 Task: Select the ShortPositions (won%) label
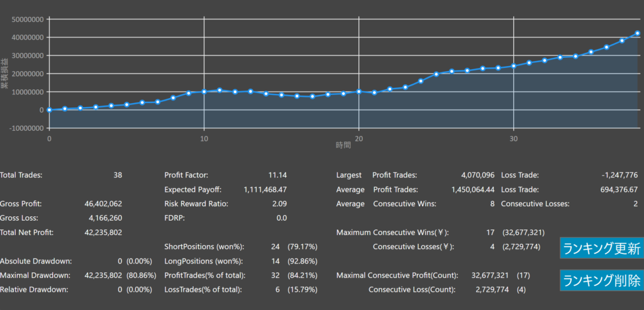click(x=204, y=246)
